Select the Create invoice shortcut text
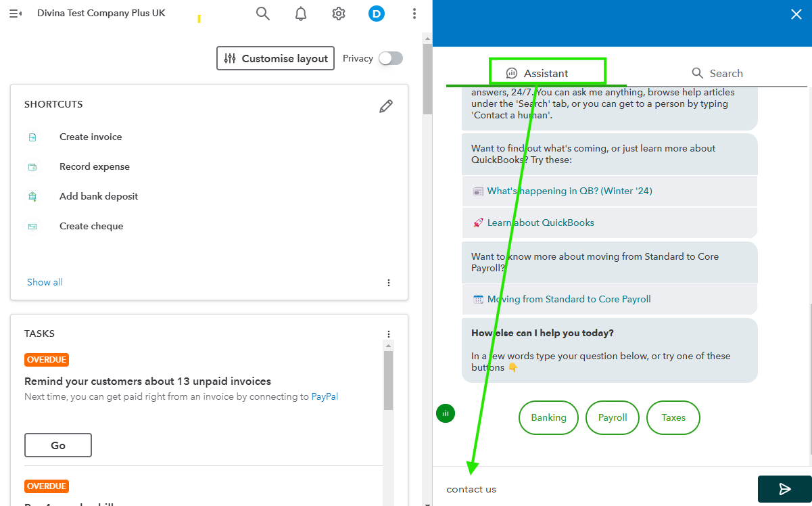Image resolution: width=812 pixels, height=506 pixels. tap(91, 137)
